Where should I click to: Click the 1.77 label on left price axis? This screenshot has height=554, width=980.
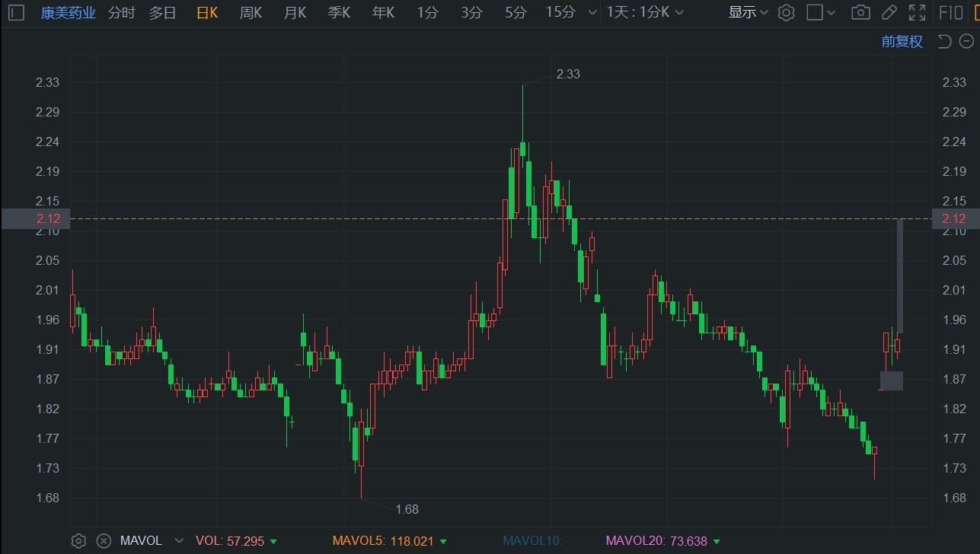(47, 438)
